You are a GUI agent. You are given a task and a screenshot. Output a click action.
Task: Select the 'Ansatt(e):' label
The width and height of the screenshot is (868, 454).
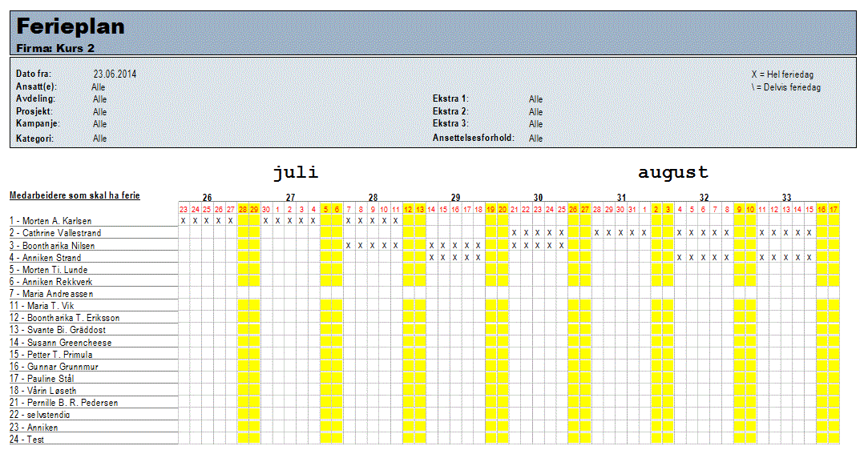(37, 86)
